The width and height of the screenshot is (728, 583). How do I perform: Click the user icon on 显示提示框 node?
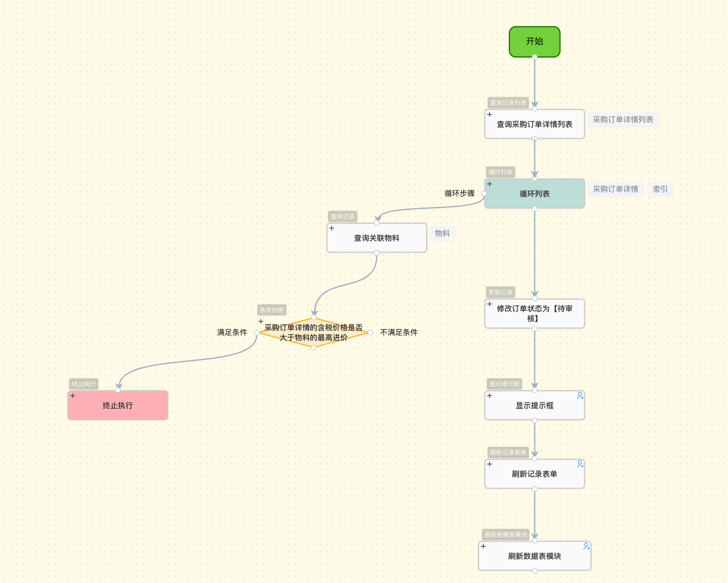coord(580,396)
